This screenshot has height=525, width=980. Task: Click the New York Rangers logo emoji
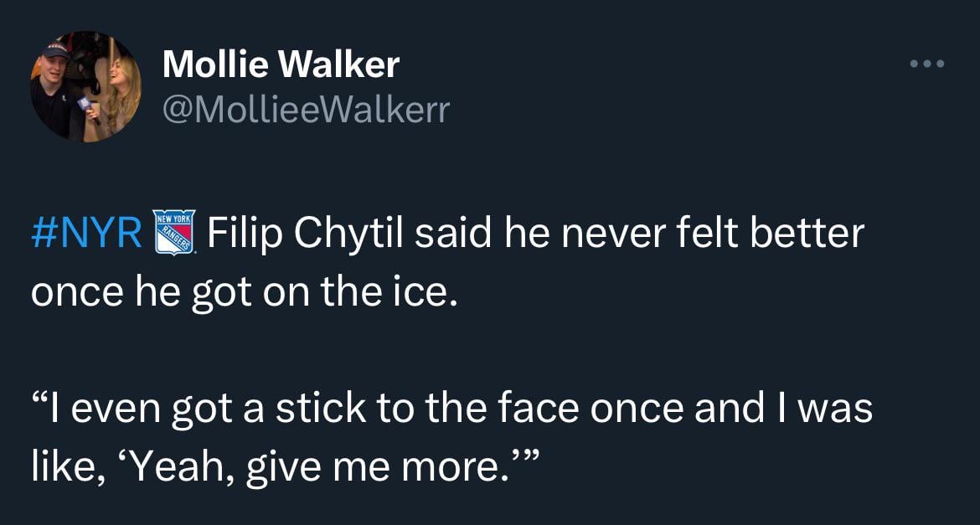pos(177,234)
